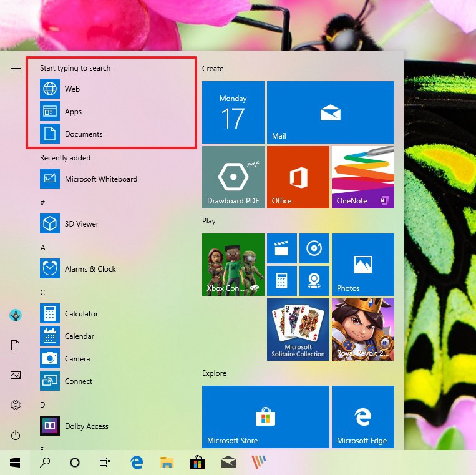Launch Microsoft Whiteboard from Recently added

click(x=100, y=179)
